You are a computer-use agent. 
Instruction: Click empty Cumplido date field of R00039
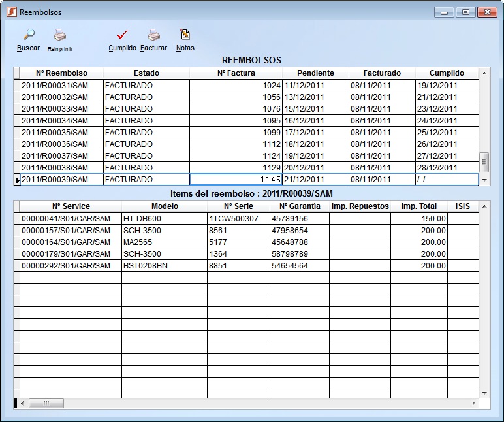tap(447, 180)
